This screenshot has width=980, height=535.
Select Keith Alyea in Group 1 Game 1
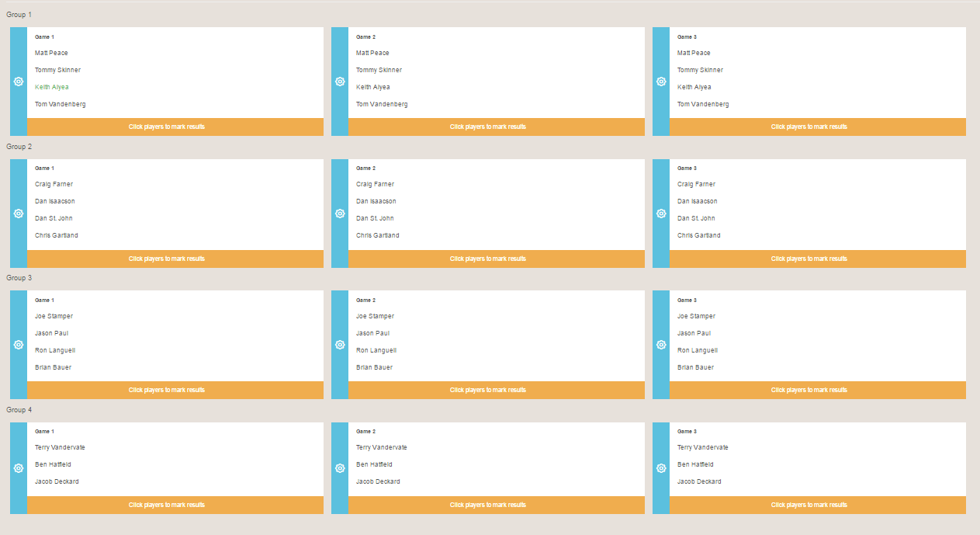pyautogui.click(x=52, y=87)
